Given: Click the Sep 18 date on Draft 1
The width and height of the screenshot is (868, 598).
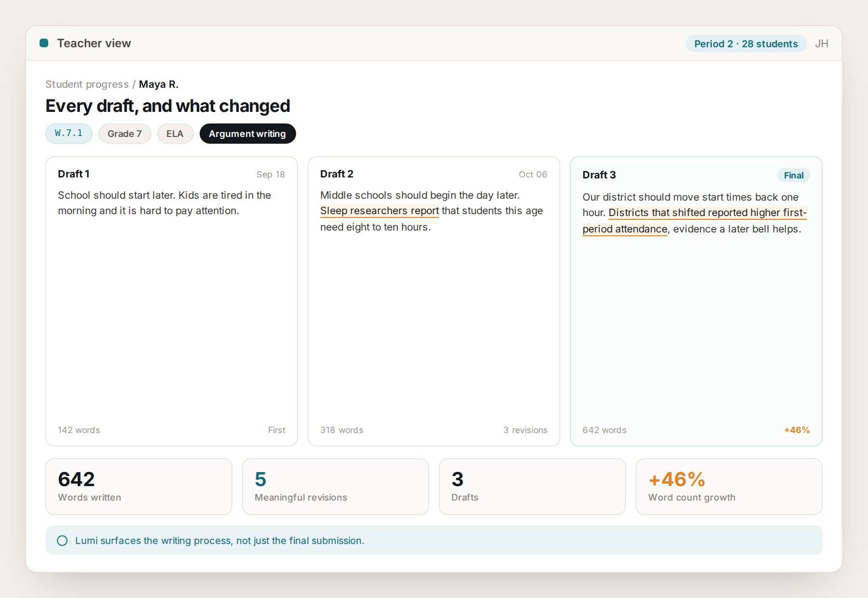Looking at the screenshot, I should coord(271,175).
